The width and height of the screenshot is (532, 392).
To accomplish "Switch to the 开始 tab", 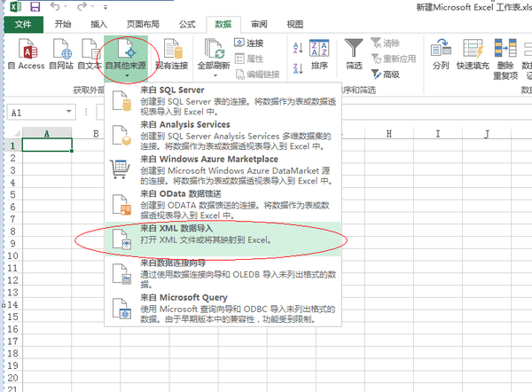I will coord(63,25).
